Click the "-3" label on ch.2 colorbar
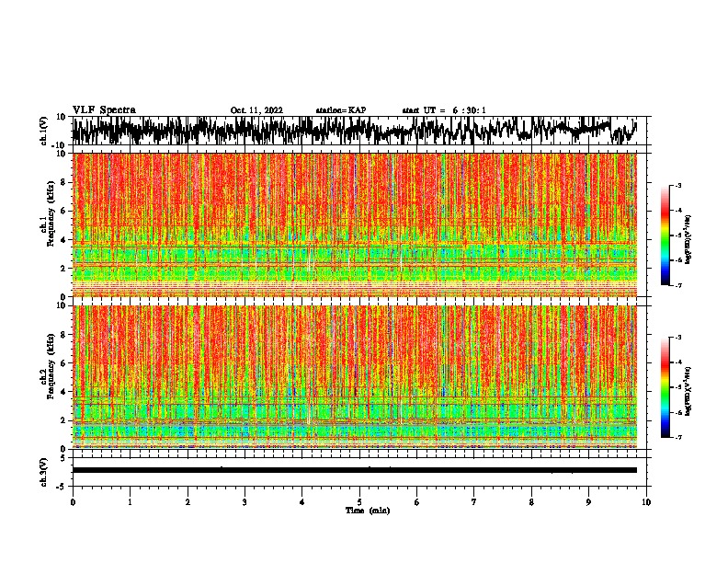The height and width of the screenshot is (563, 728). 677,338
